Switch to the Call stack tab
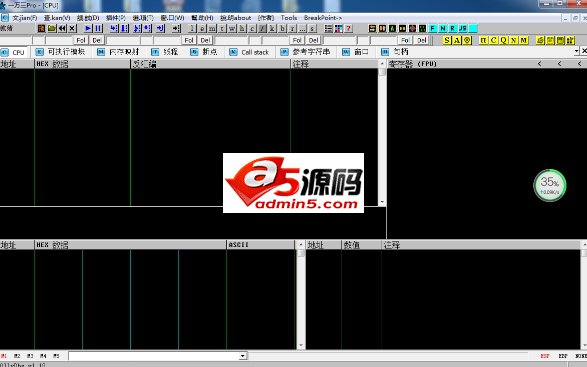The width and height of the screenshot is (587, 367). 249,52
